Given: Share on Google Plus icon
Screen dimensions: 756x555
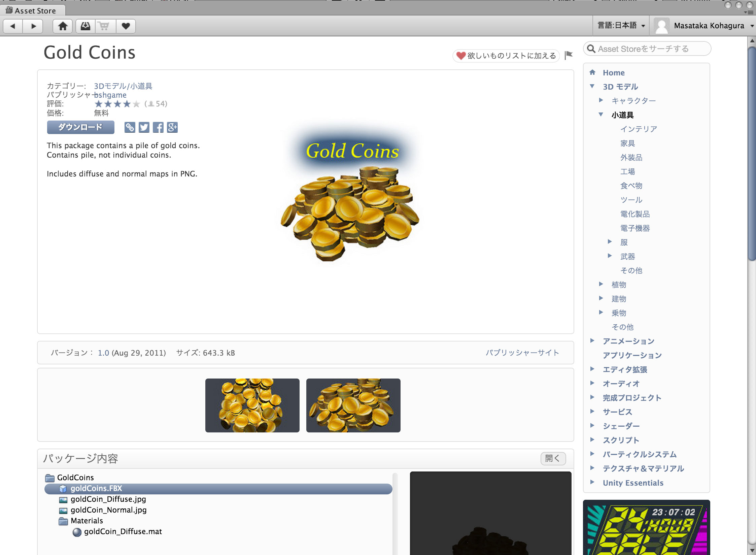Looking at the screenshot, I should pos(172,127).
